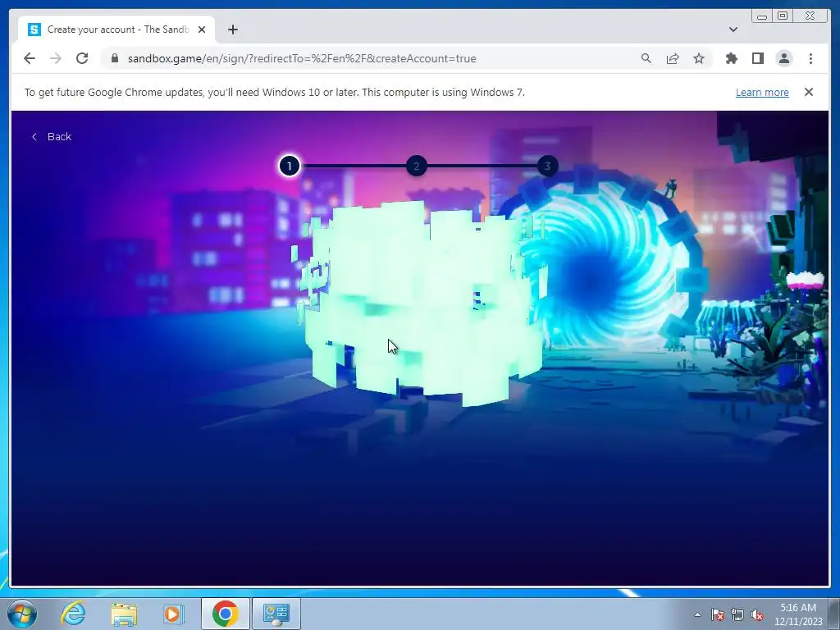The width and height of the screenshot is (840, 630).
Task: Open the Windows Start menu
Action: point(22,614)
